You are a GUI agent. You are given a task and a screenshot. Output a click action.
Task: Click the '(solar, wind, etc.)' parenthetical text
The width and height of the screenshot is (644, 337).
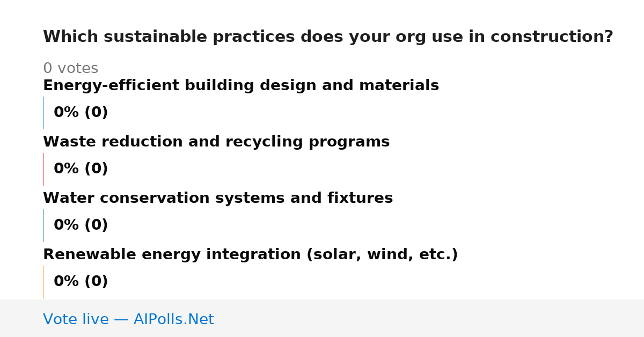tap(382, 255)
